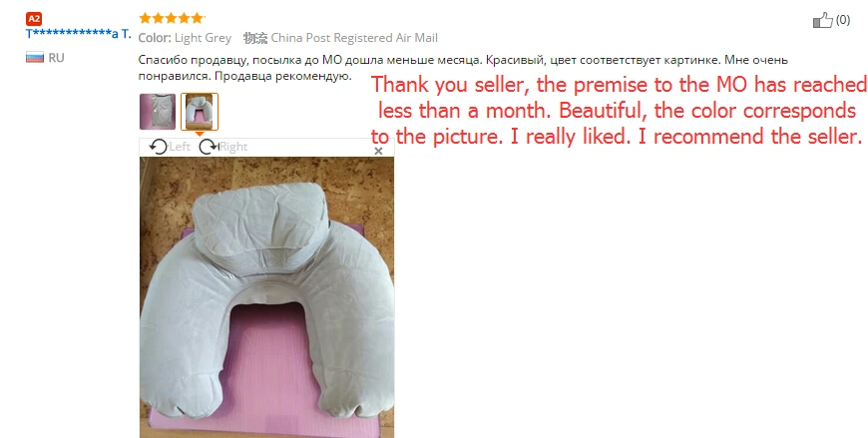Click the RU country label
This screenshot has height=438, width=868.
pyautogui.click(x=56, y=58)
